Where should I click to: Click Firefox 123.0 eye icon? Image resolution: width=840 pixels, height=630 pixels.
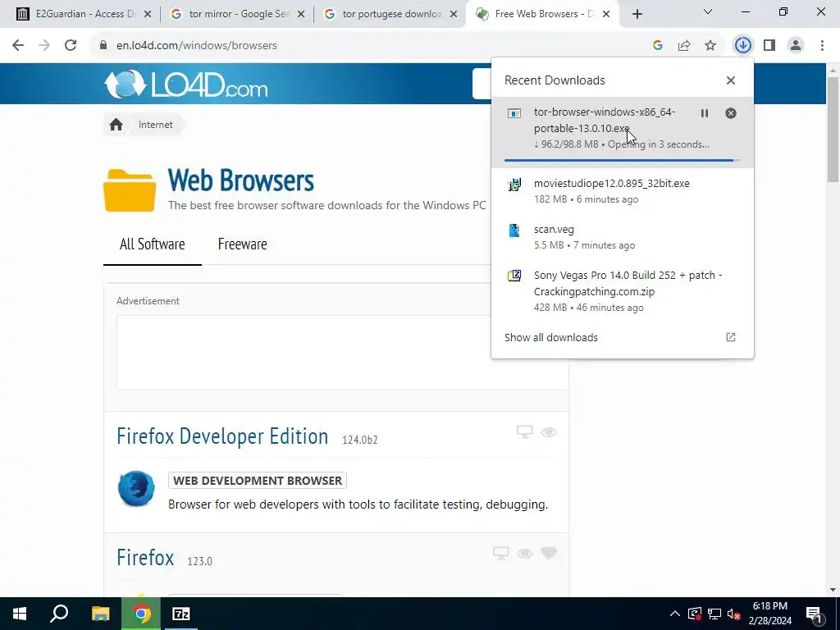524,554
